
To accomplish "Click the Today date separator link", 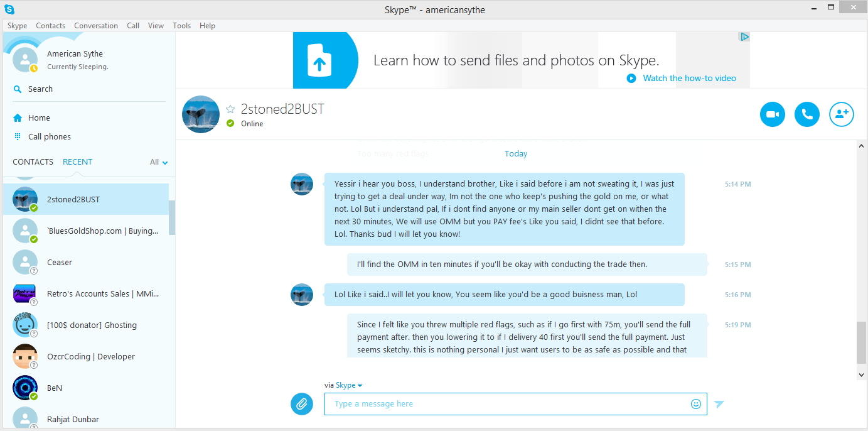I will click(516, 153).
